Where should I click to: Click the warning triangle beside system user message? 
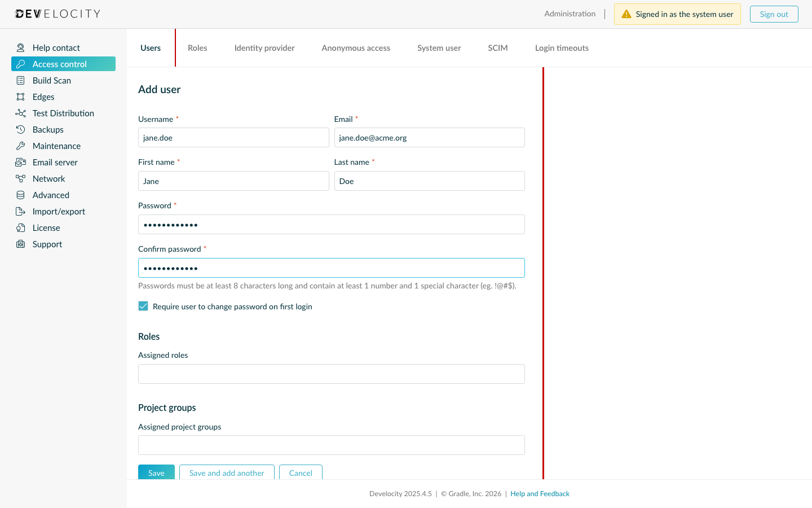(x=626, y=14)
